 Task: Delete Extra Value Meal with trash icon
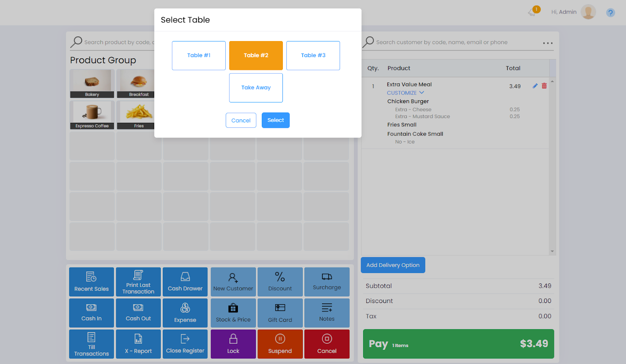tap(544, 86)
